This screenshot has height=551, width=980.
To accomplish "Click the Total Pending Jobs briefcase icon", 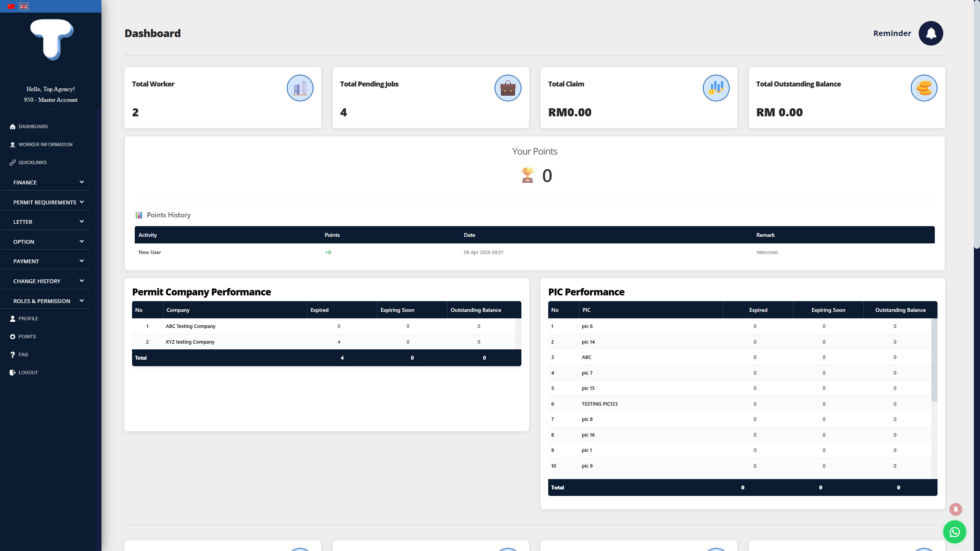I will point(508,88).
